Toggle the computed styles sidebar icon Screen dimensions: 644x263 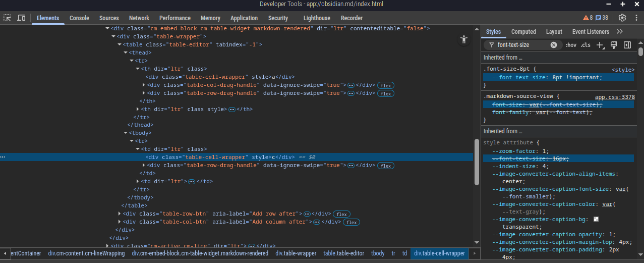click(627, 45)
